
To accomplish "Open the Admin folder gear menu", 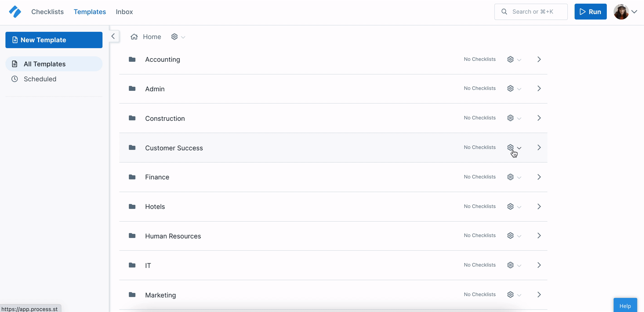I will (514, 89).
